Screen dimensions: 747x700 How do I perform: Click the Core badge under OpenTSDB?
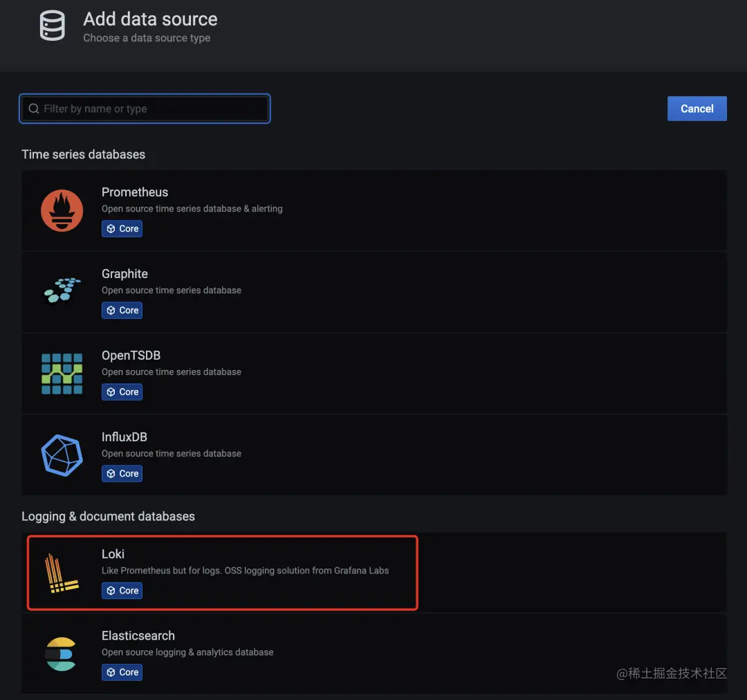122,392
